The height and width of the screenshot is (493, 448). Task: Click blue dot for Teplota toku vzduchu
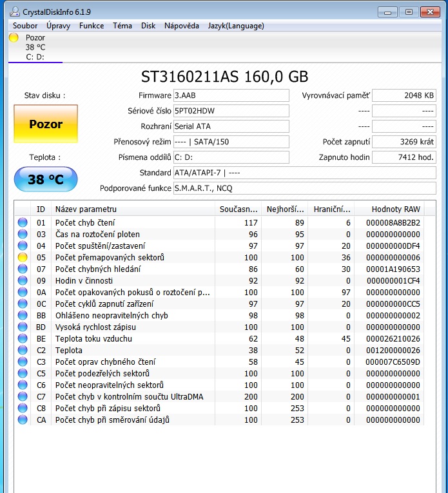pyautogui.click(x=23, y=338)
